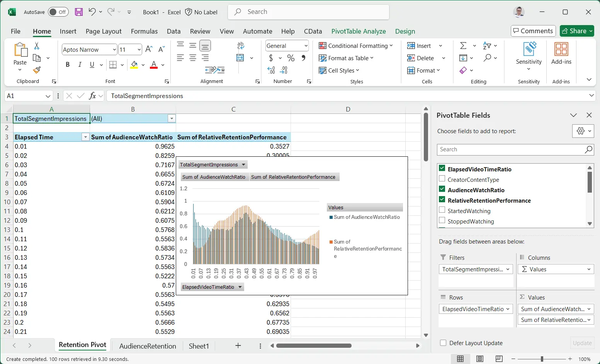Enable Defer Layout Update checkbox
Image resolution: width=600 pixels, height=364 pixels.
point(443,343)
